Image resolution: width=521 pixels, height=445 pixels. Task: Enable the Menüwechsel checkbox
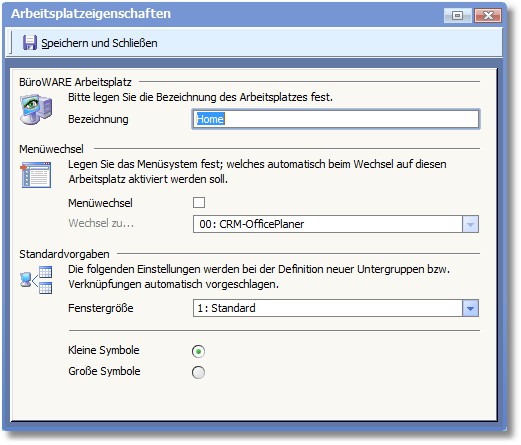(x=199, y=202)
